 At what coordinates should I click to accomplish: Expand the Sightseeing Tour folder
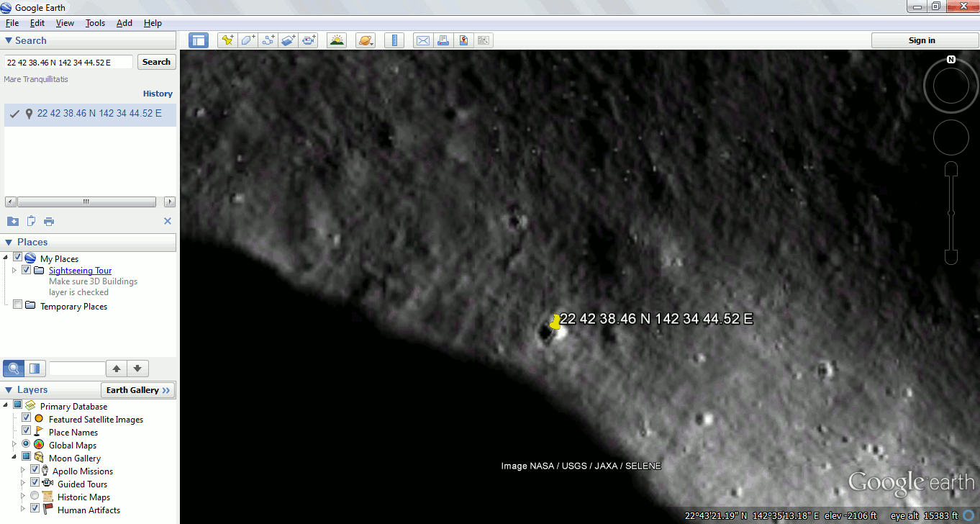coord(14,270)
